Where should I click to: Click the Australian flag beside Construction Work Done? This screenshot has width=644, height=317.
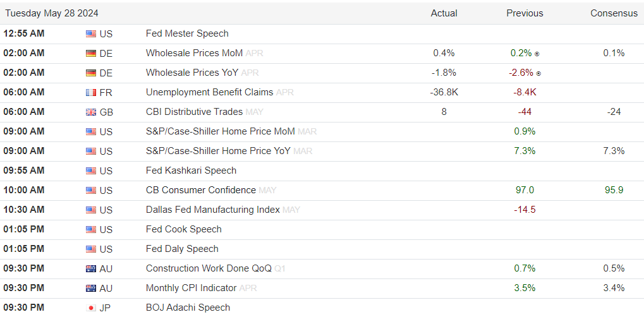tap(91, 269)
